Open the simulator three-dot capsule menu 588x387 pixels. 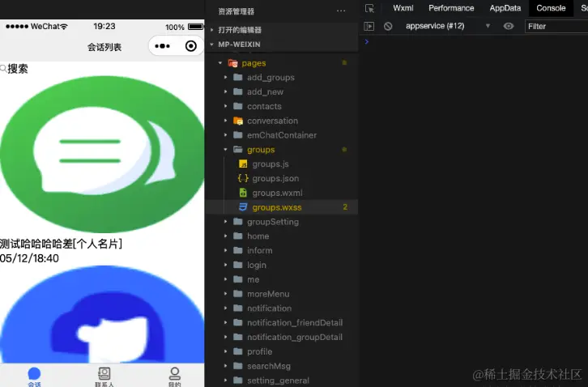162,46
